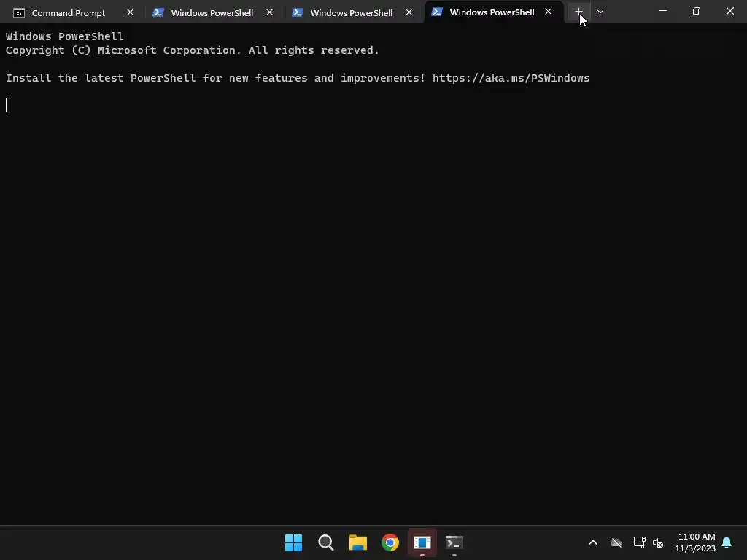Screen dimensions: 747x560
Task: Click the 'Install the latest PowerShell' message text
Action: click(215, 78)
